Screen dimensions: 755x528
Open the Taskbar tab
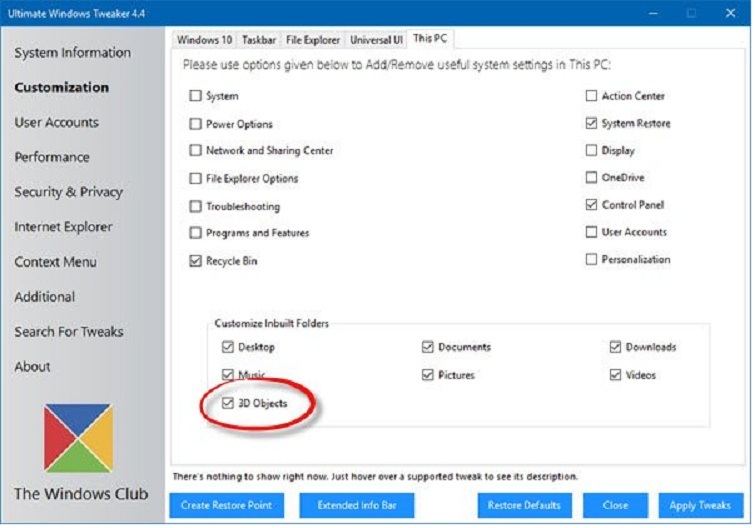pyautogui.click(x=259, y=40)
